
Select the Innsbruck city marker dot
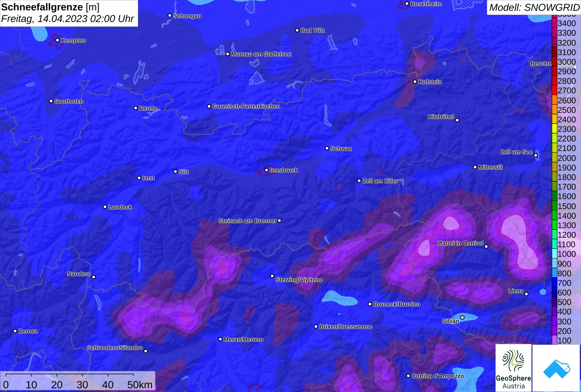click(x=266, y=170)
